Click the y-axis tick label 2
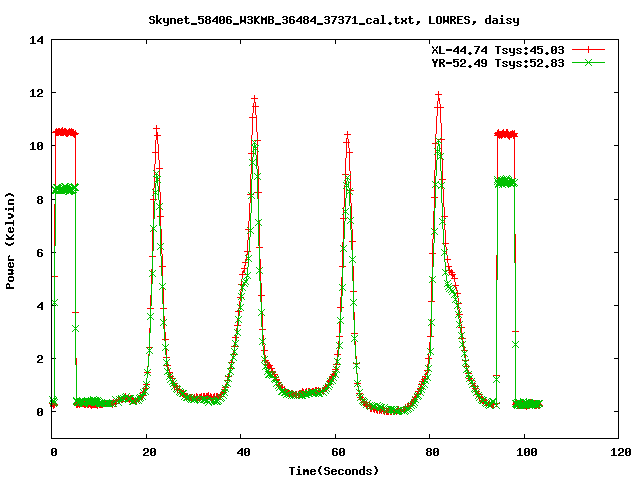 [x=40, y=359]
